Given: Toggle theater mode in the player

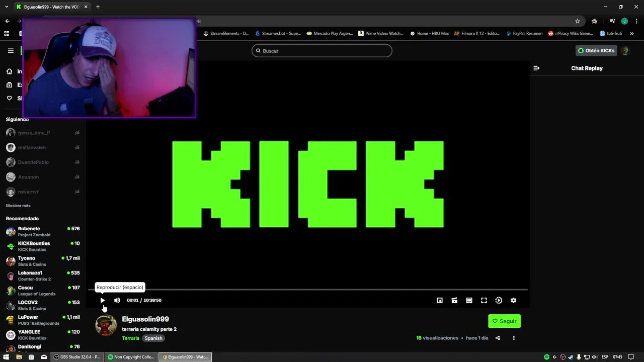Looking at the screenshot, I should coord(469,300).
